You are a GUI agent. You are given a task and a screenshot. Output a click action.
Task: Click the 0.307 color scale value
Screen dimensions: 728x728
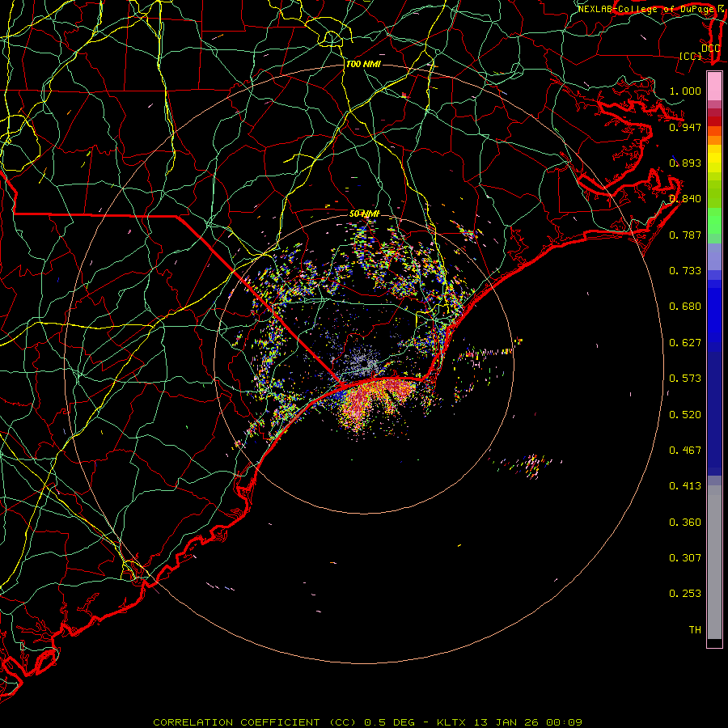pos(685,558)
